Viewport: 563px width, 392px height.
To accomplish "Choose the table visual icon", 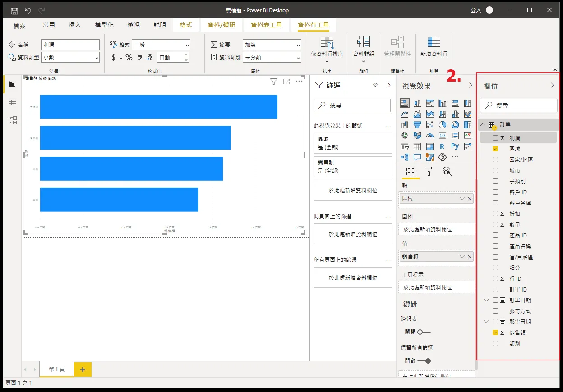I will coord(417,146).
